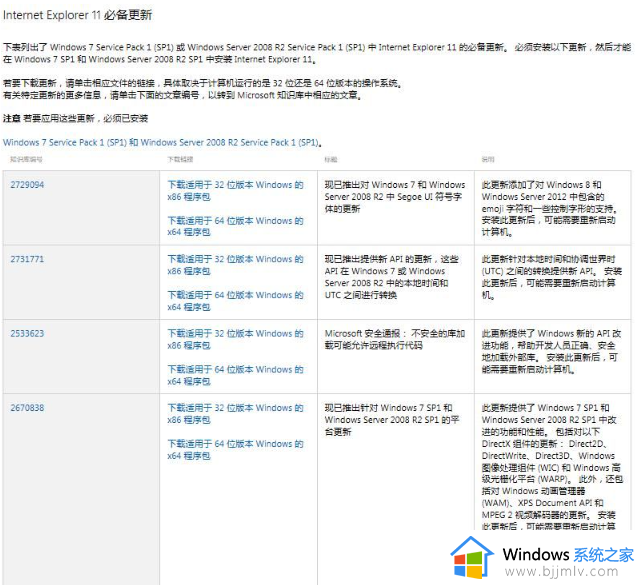This screenshot has height=585, width=639.
Task: Select the emoji character support description
Action: click(x=549, y=208)
